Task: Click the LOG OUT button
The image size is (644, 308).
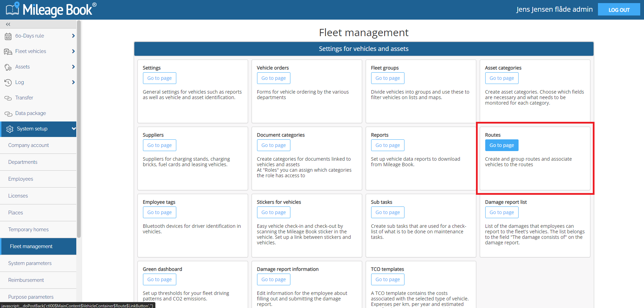Action: coord(619,10)
